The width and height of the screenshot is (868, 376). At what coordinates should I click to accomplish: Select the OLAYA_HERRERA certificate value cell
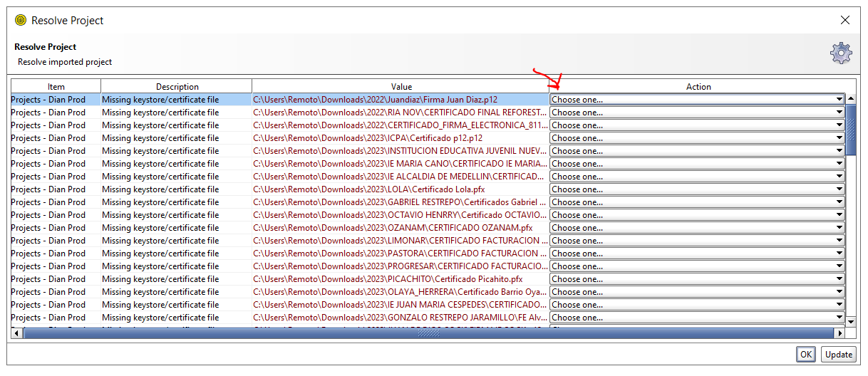400,292
